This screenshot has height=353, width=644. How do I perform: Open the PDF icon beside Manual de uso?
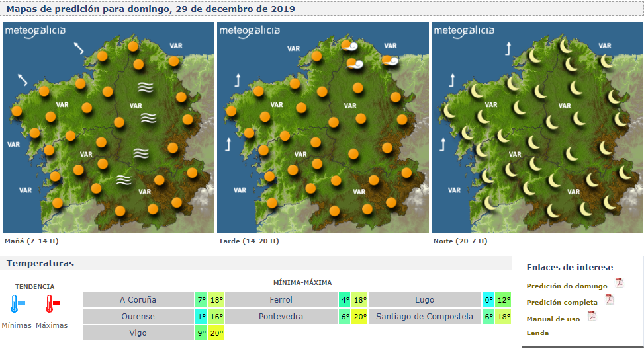point(592,316)
